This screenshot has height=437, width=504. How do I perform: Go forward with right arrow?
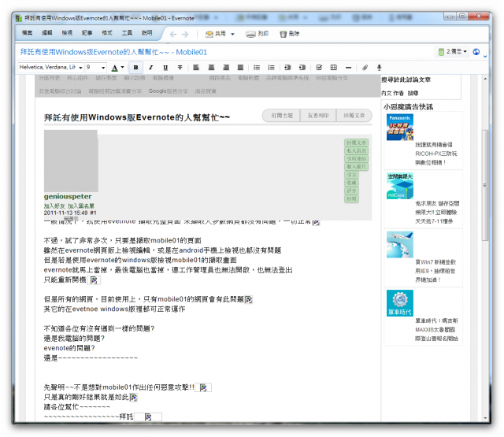[185, 34]
